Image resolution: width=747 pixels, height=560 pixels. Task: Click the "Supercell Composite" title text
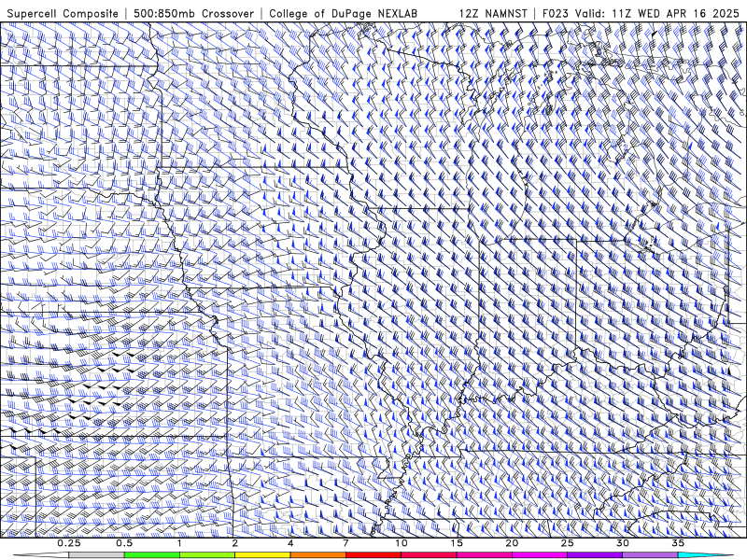(63, 13)
